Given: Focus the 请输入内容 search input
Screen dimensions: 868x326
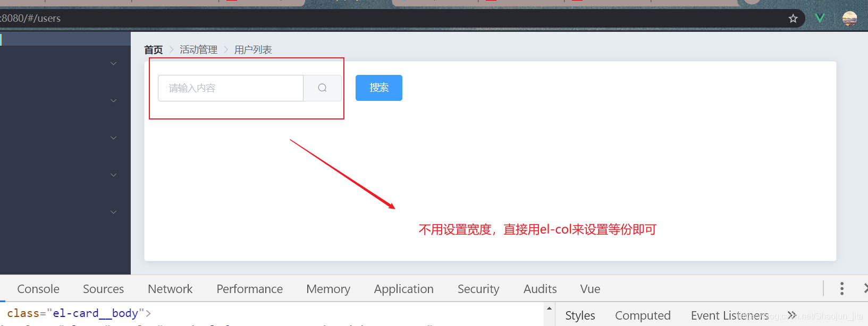Looking at the screenshot, I should point(231,88).
